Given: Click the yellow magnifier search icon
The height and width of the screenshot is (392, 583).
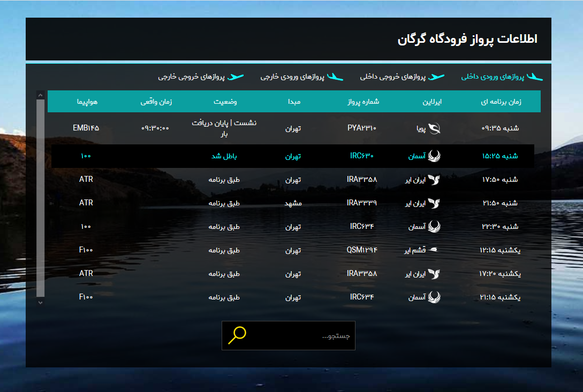Looking at the screenshot, I should [x=236, y=335].
